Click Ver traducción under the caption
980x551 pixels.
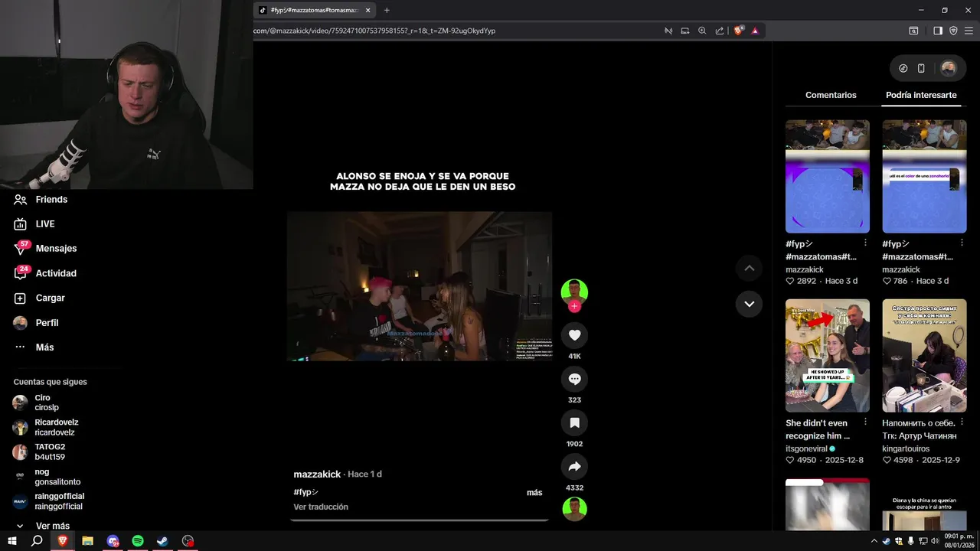pyautogui.click(x=321, y=507)
